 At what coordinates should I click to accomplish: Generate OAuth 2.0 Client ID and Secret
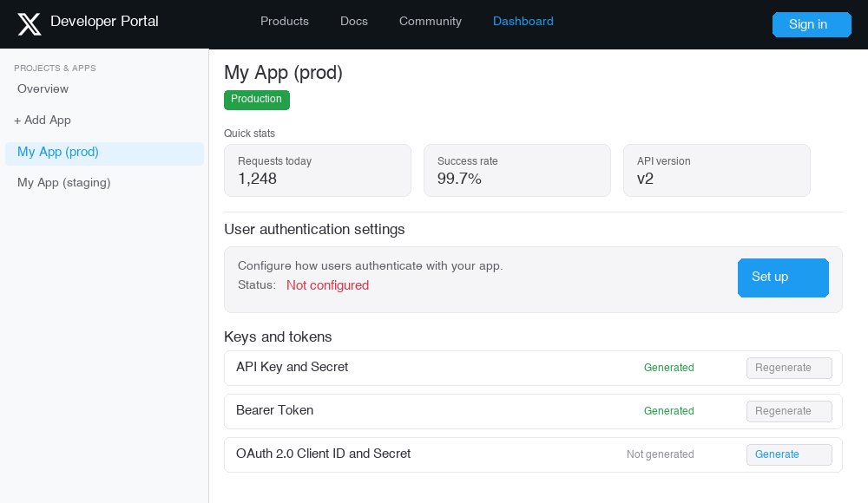pyautogui.click(x=788, y=454)
